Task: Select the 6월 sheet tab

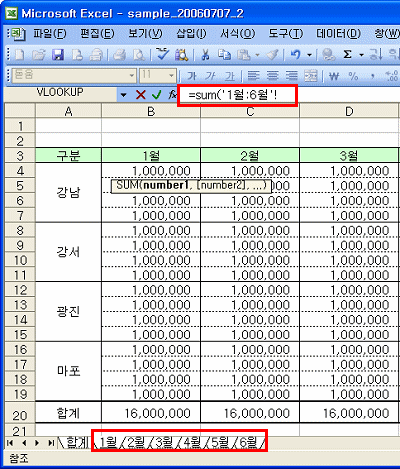Action: point(248,442)
